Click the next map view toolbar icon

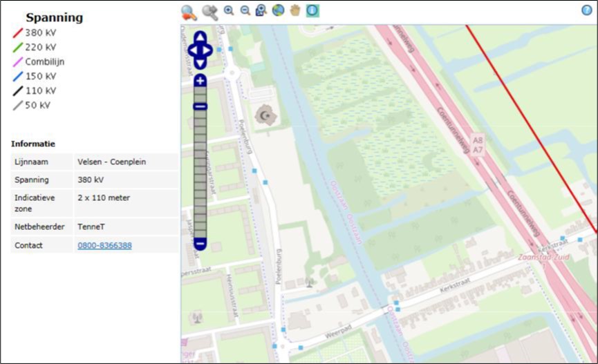210,11
